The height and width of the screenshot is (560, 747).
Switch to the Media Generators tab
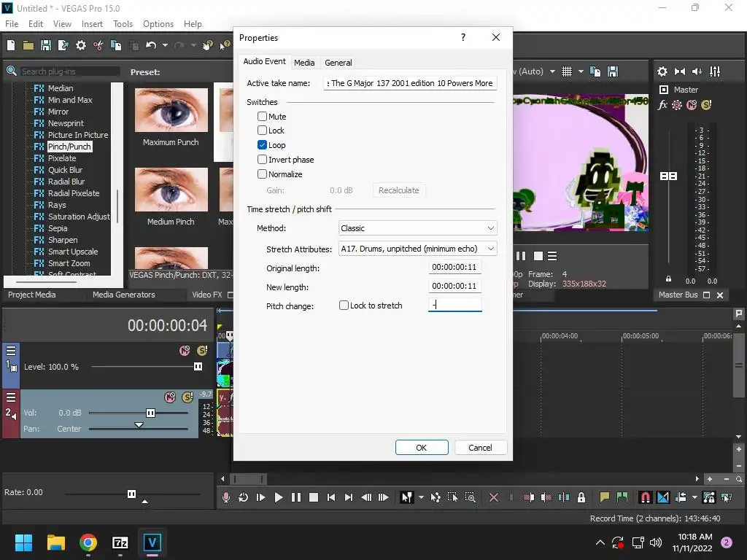pos(124,295)
